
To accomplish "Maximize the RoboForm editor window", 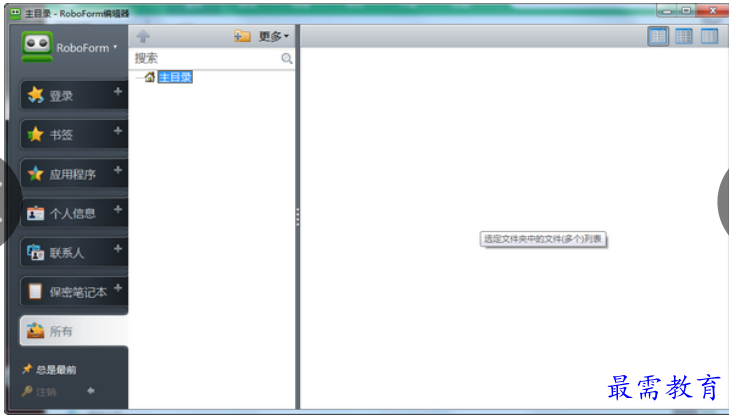I will tap(686, 11).
